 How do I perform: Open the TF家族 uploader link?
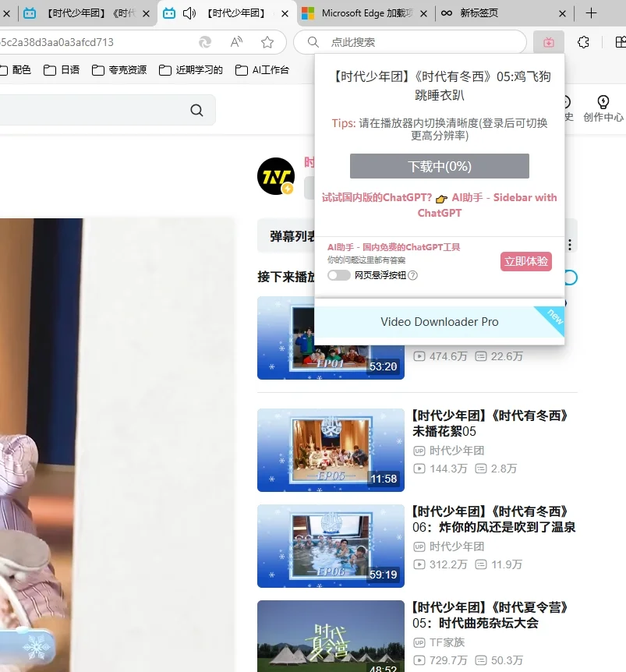447,642
